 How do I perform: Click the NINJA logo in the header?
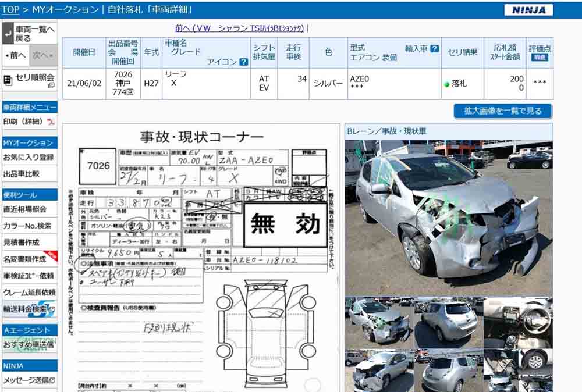[528, 10]
